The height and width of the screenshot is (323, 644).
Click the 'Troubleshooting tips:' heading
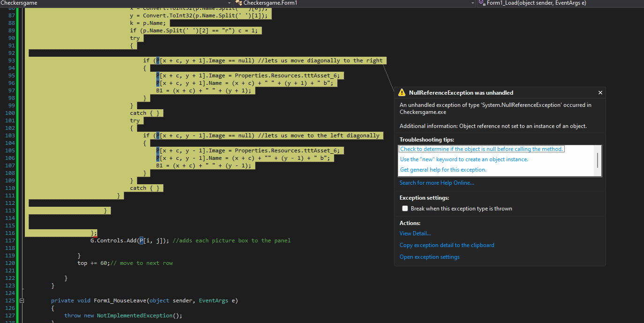pyautogui.click(x=427, y=140)
